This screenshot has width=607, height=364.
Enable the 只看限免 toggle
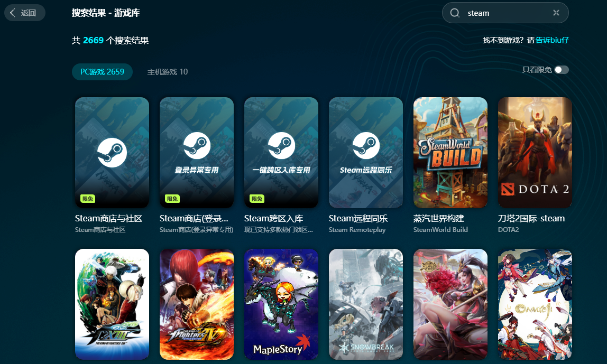click(562, 70)
